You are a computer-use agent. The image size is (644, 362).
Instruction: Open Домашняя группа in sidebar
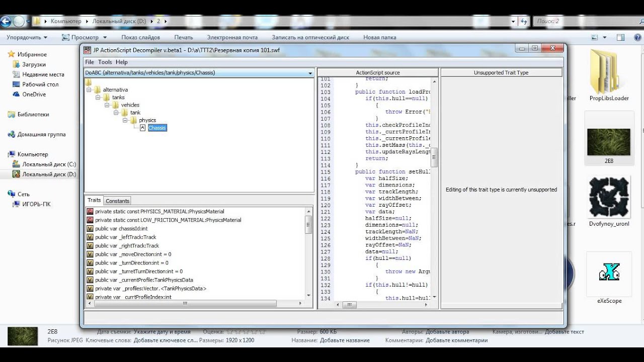41,134
